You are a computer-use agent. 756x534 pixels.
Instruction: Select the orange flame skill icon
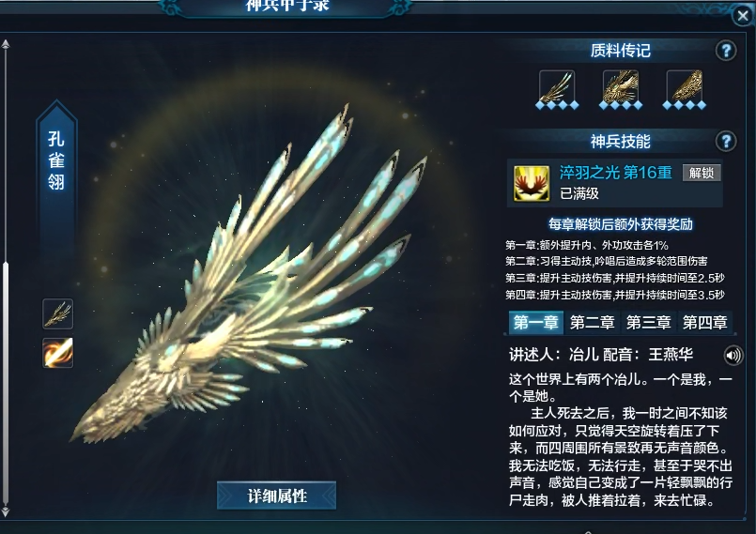click(58, 352)
